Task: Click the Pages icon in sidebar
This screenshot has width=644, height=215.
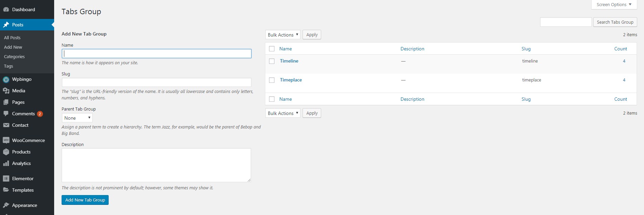Action: (6, 102)
